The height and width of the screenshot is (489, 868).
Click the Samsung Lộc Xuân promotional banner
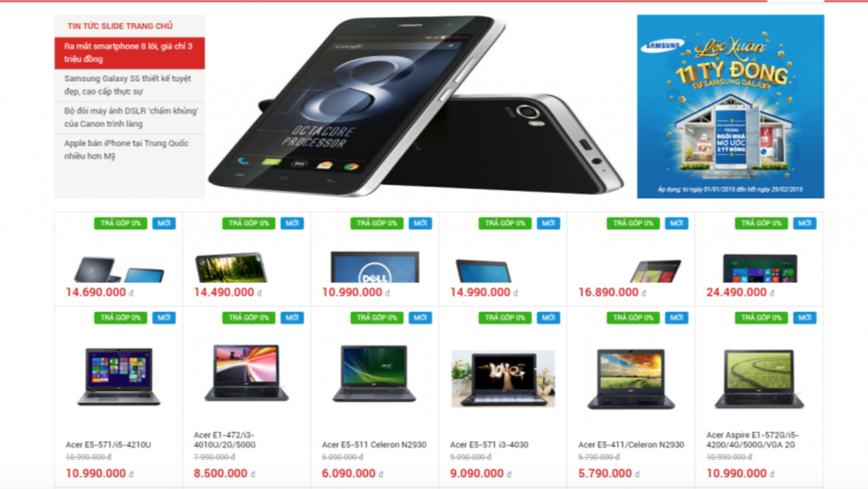click(x=730, y=107)
